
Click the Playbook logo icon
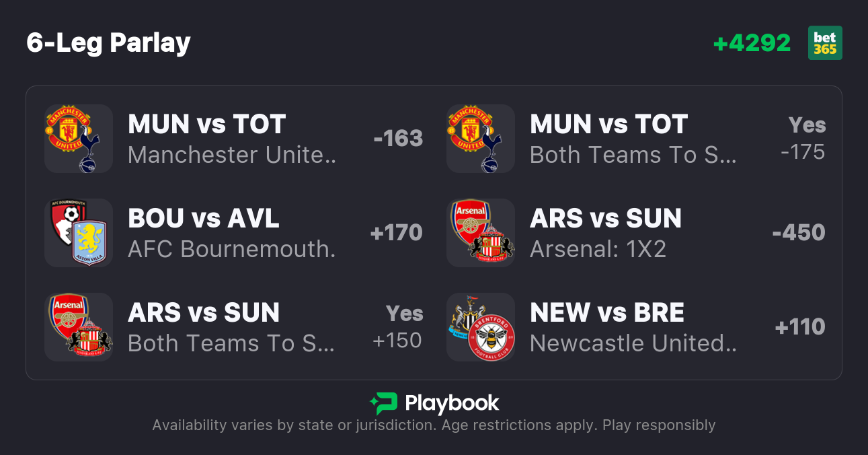click(384, 403)
